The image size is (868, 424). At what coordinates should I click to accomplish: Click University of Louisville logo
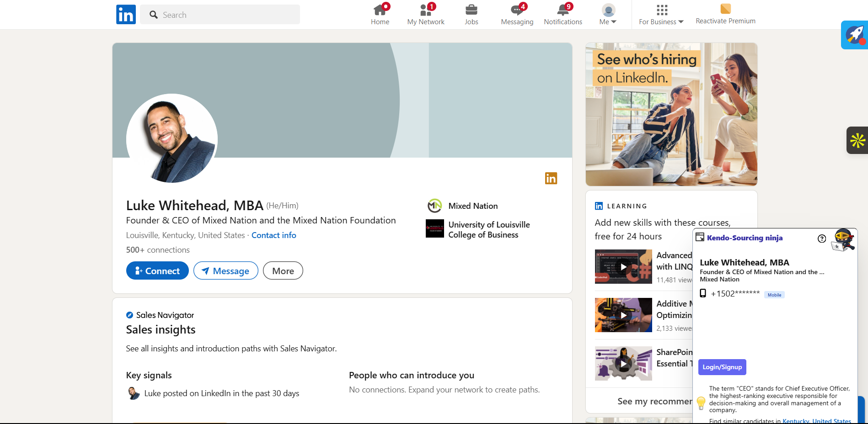pyautogui.click(x=435, y=228)
